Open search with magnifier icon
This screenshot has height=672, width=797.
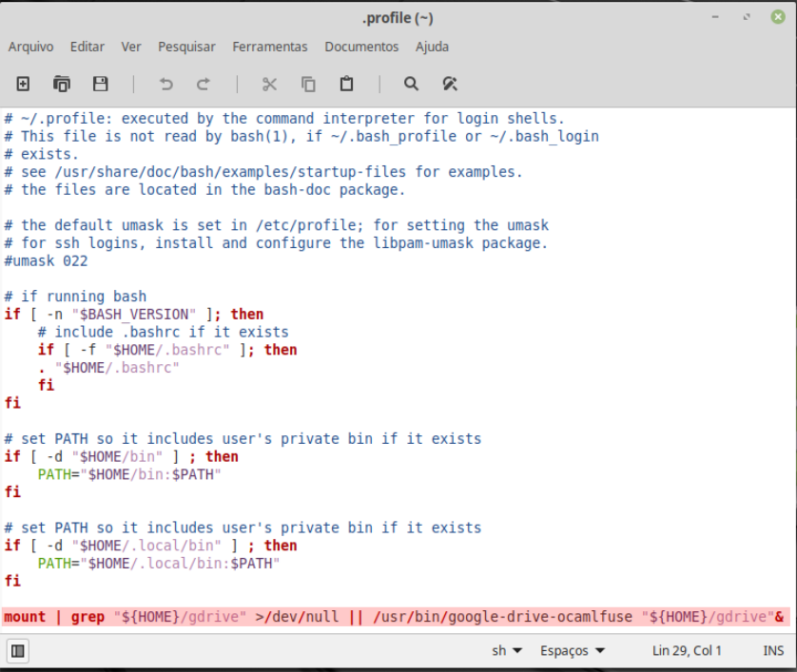[411, 84]
